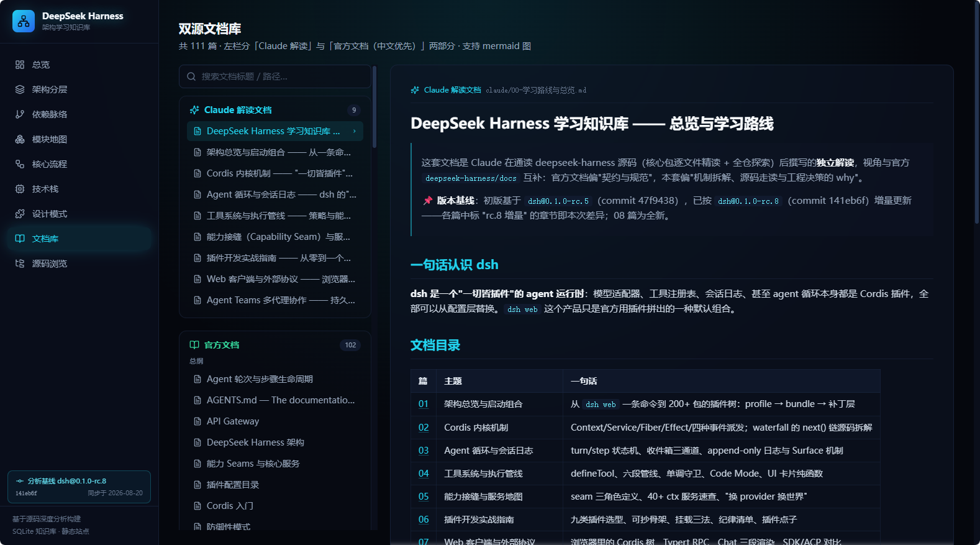Click the file icon for Agent Teams 多代理协作

point(197,300)
